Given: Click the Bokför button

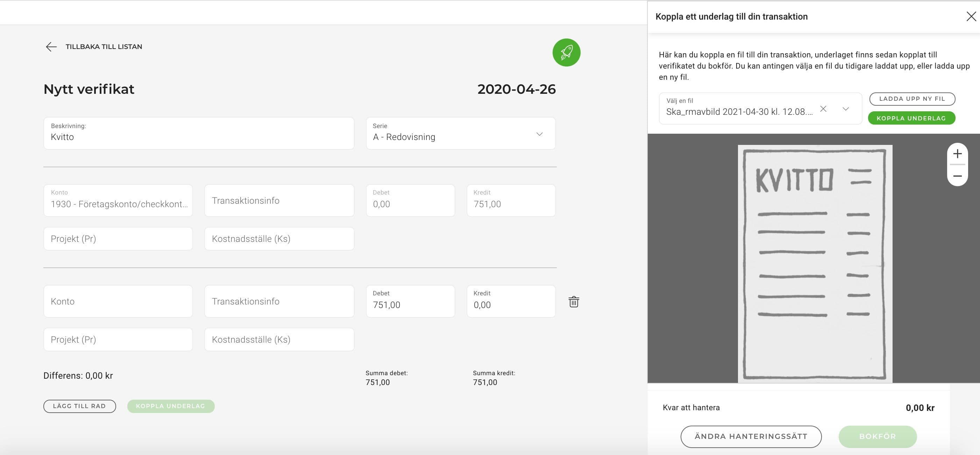Looking at the screenshot, I should point(877,436).
